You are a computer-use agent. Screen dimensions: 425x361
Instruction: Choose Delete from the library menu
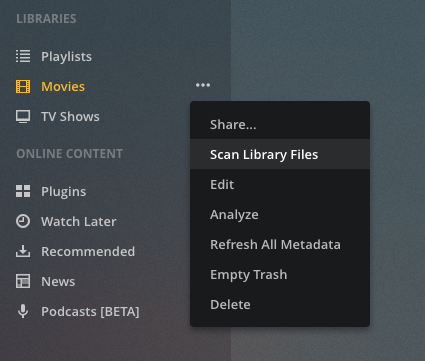coord(280,304)
